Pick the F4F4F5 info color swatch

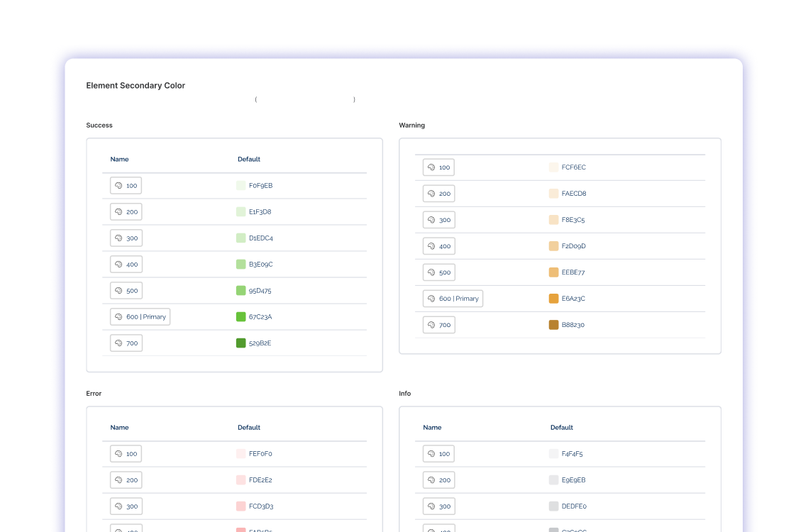(x=553, y=454)
